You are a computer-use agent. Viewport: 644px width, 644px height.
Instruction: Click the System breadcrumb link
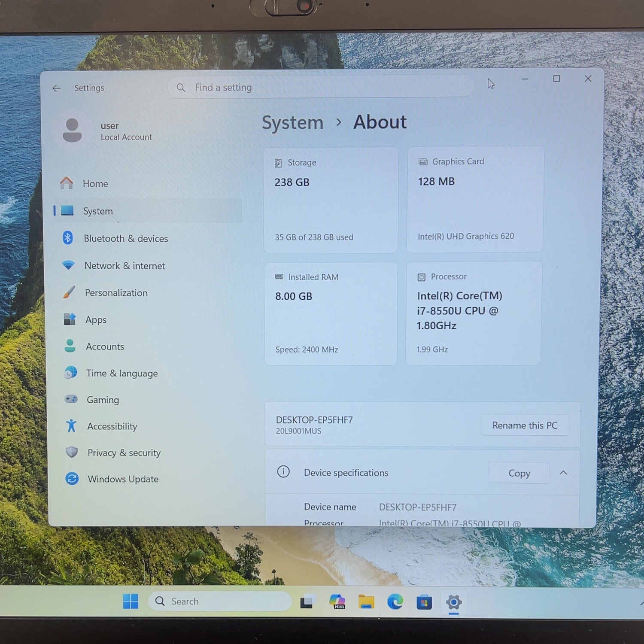(x=292, y=123)
